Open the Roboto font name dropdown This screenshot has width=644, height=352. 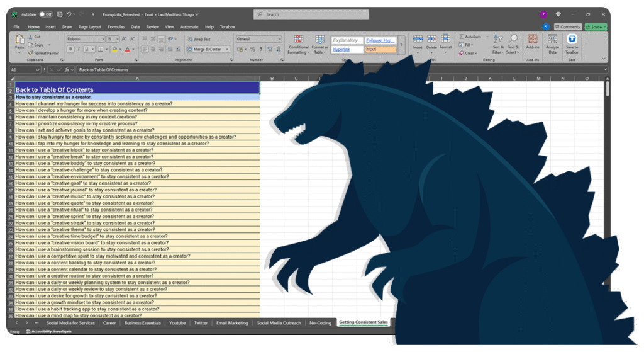(103, 39)
